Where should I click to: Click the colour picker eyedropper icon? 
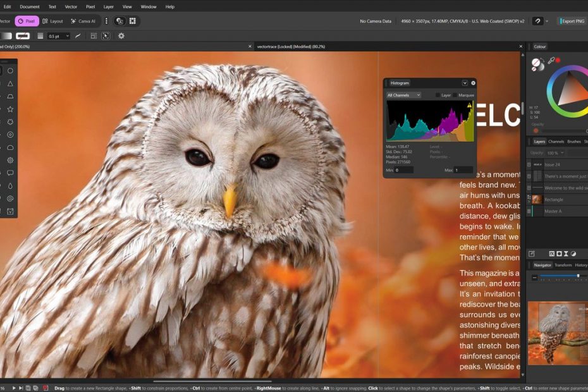coord(551,61)
